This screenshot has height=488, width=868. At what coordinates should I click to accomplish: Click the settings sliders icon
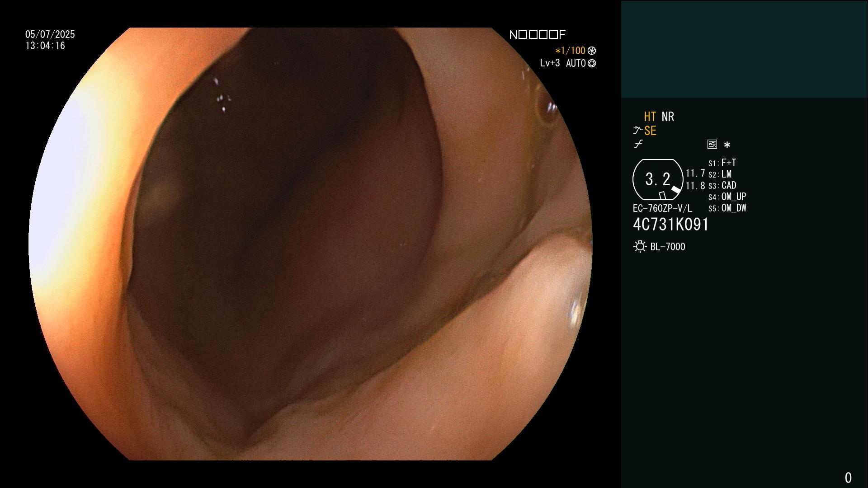click(712, 144)
